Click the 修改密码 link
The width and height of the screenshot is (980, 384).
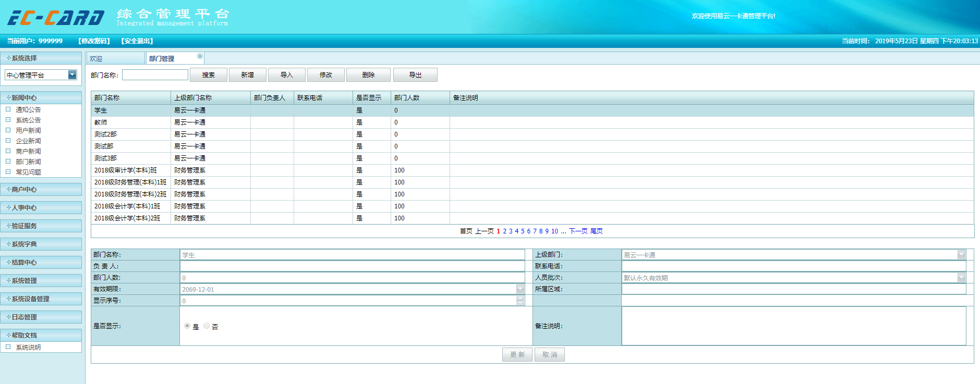pyautogui.click(x=94, y=41)
